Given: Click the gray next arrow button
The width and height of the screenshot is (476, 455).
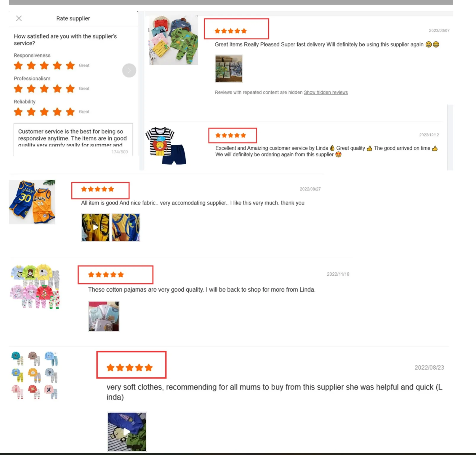Looking at the screenshot, I should pos(129,71).
